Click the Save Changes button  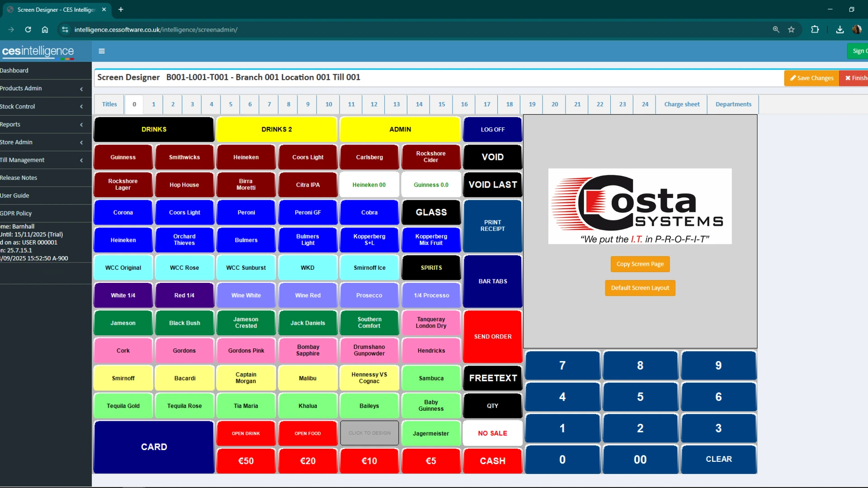click(x=811, y=78)
